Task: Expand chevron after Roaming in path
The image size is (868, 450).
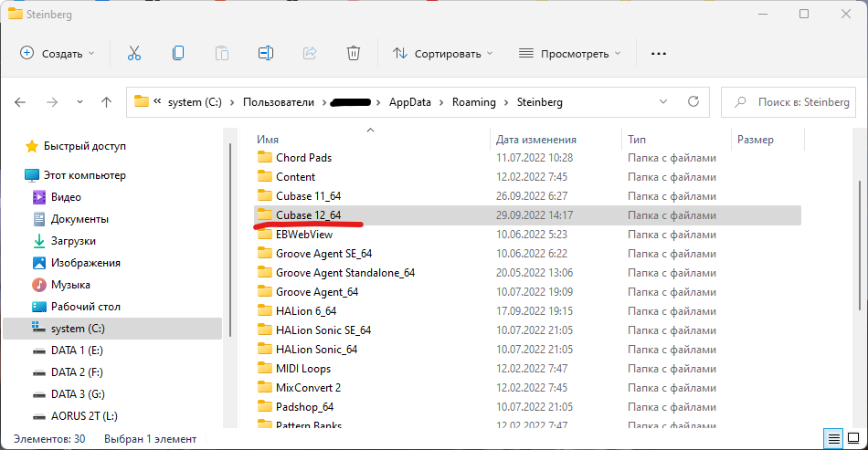Action: pos(506,102)
